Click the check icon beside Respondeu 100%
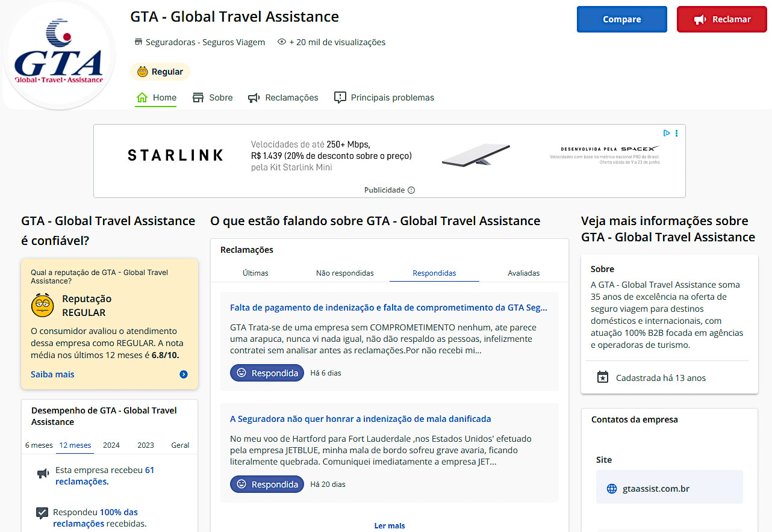Viewport: 772px width, 532px height. tap(42, 513)
